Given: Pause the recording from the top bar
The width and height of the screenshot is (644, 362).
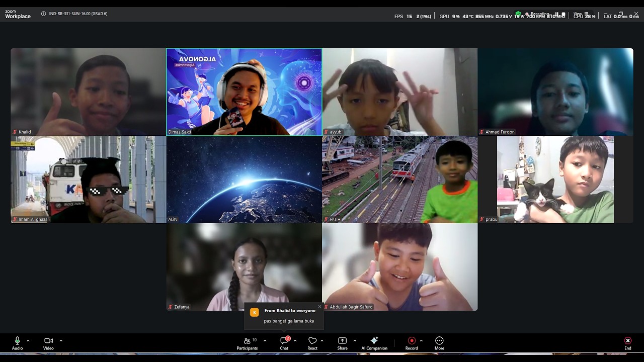Looking at the screenshot, I should pyautogui.click(x=557, y=14).
